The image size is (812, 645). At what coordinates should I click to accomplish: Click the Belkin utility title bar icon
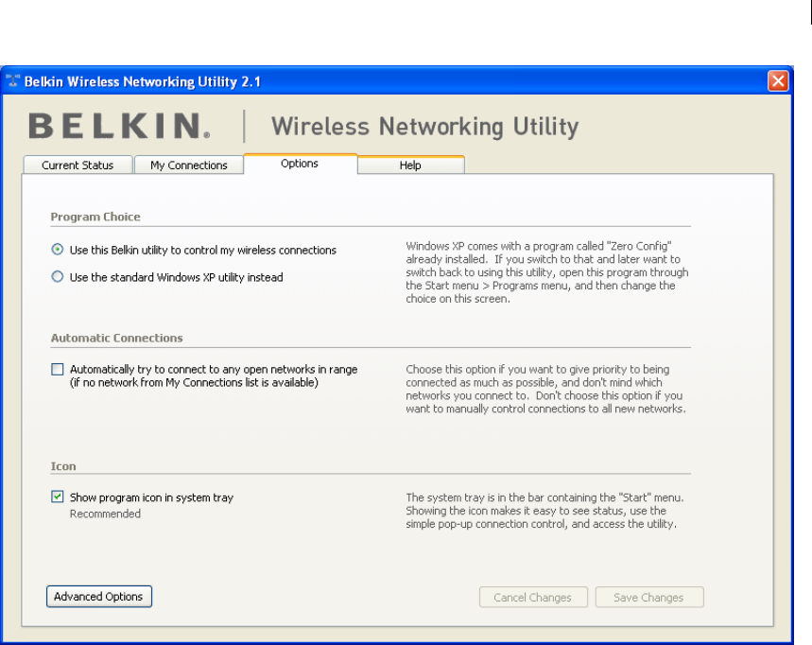[12, 80]
